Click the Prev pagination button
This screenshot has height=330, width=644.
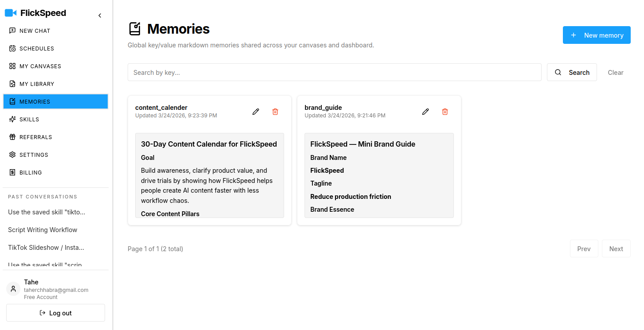click(584, 248)
